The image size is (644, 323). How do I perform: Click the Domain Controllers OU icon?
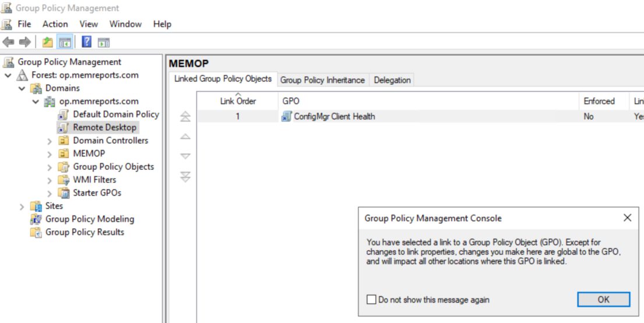(64, 141)
